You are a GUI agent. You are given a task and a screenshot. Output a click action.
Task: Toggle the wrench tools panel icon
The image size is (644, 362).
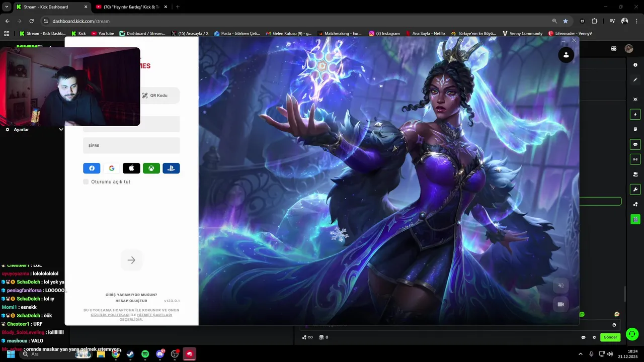tap(635, 190)
